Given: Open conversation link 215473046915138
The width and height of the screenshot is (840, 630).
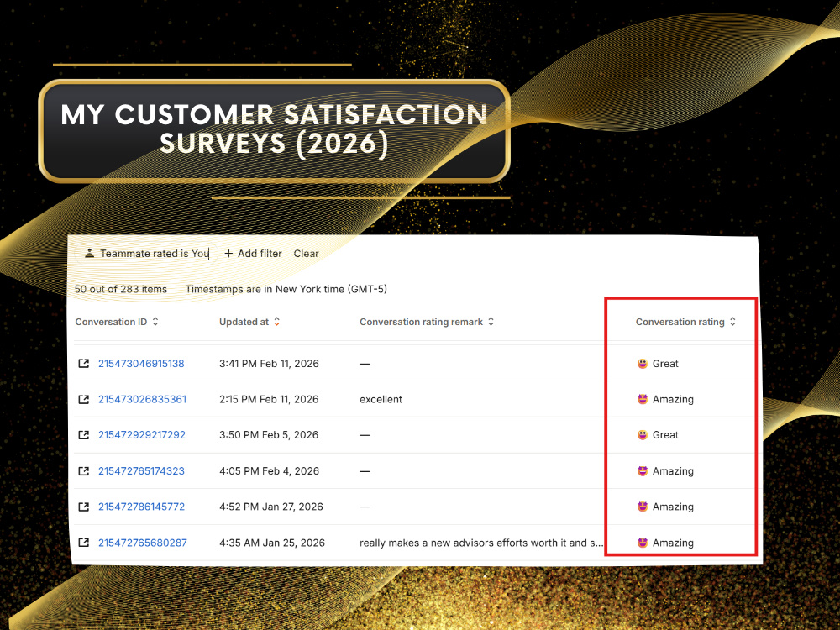Looking at the screenshot, I should [141, 364].
